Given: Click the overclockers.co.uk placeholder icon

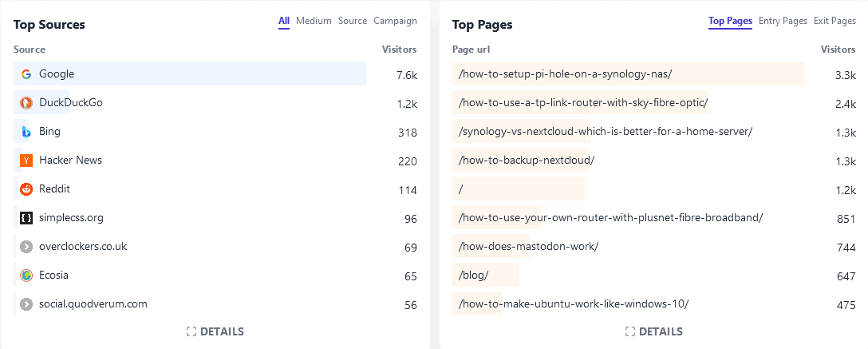Looking at the screenshot, I should 26,247.
